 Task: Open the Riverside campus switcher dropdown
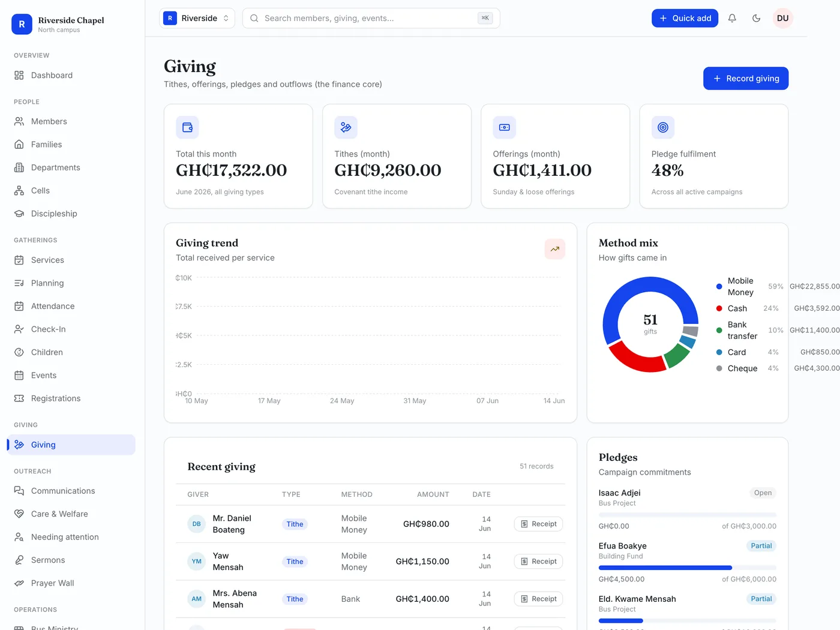pos(197,18)
